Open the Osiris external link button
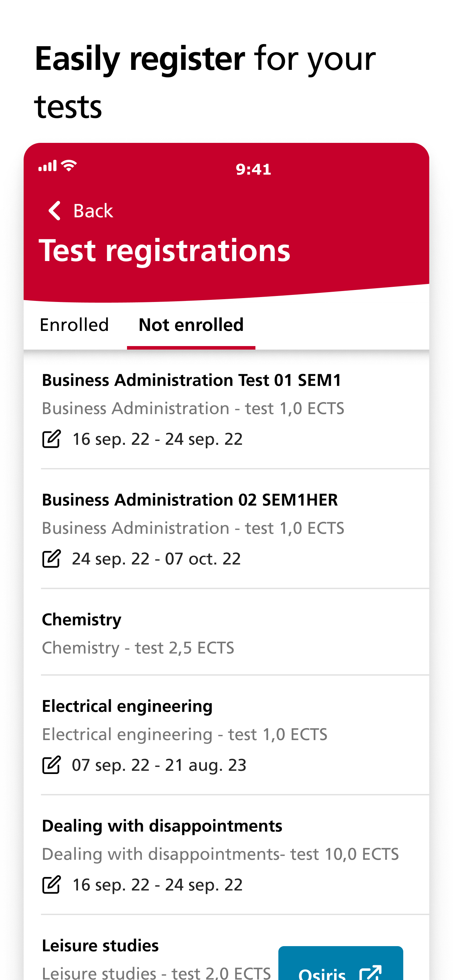Image resolution: width=453 pixels, height=980 pixels. [x=340, y=963]
